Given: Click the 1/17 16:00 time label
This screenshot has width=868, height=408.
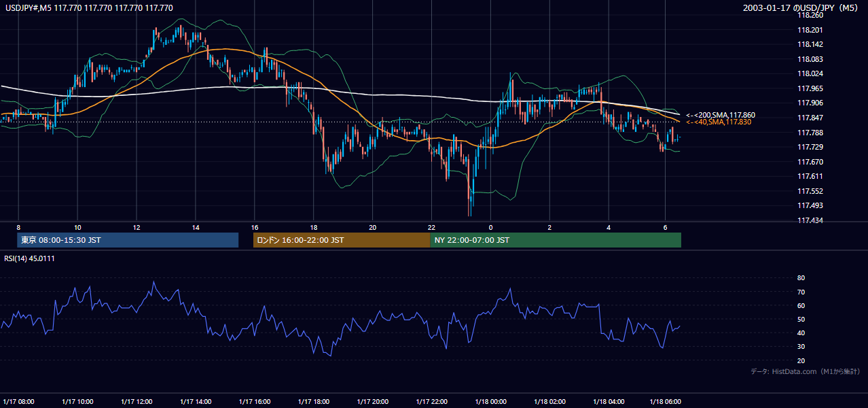Looking at the screenshot, I should 255,401.
